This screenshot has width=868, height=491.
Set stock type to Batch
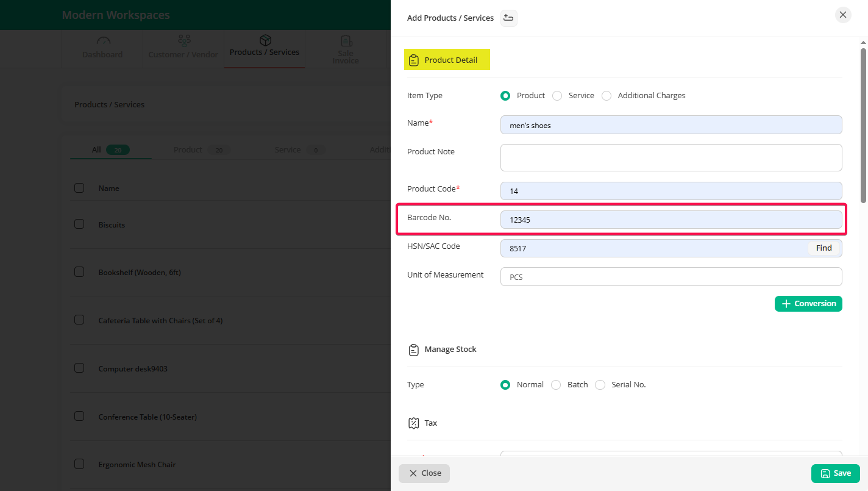556,385
